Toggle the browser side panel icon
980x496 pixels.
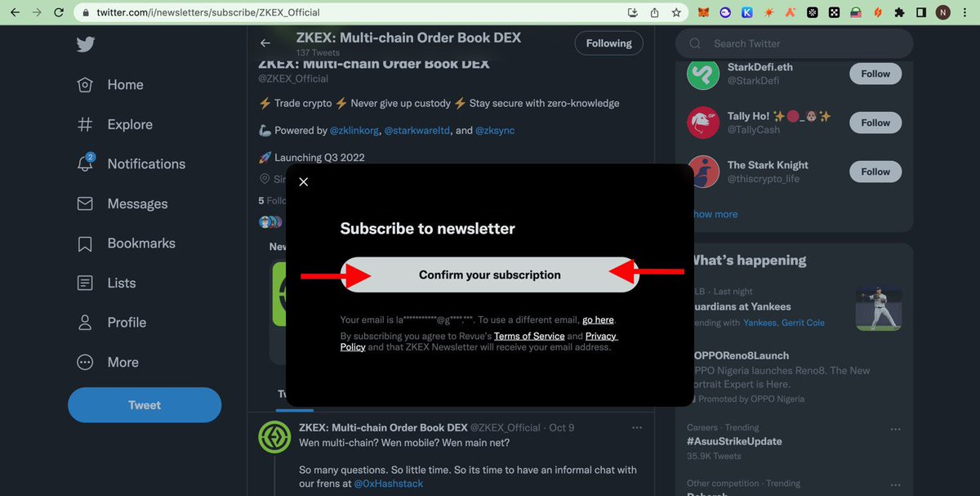(921, 12)
